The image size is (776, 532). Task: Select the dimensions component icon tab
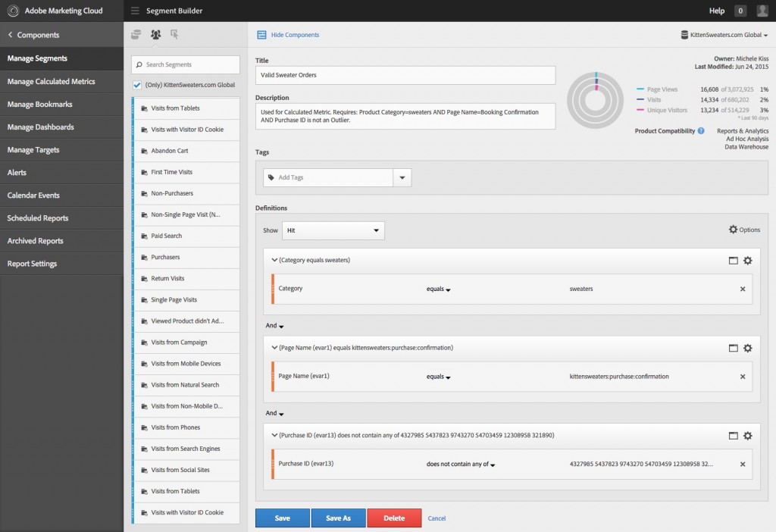click(136, 34)
